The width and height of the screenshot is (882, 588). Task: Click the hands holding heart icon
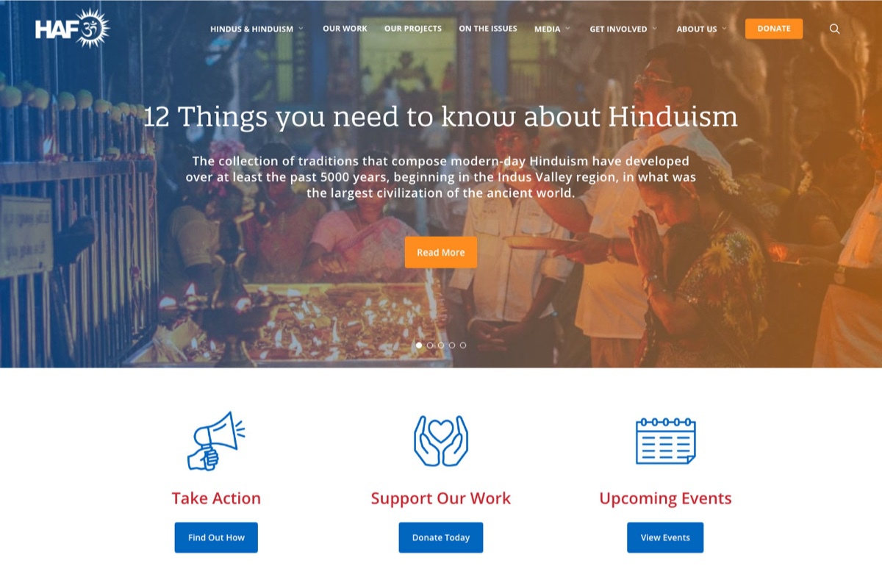(441, 440)
